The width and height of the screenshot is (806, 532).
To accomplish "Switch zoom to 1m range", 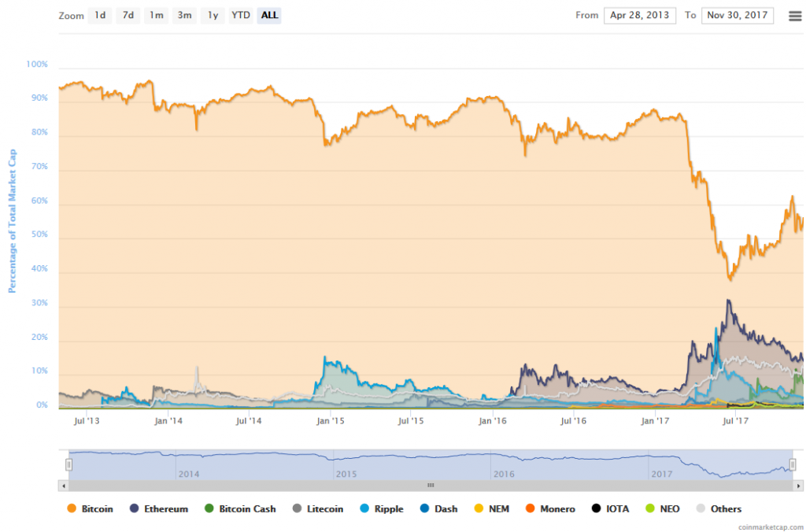I will (x=157, y=16).
